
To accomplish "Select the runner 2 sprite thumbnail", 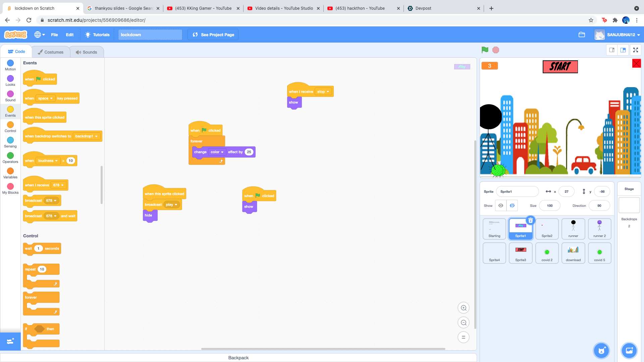I will coord(599,229).
